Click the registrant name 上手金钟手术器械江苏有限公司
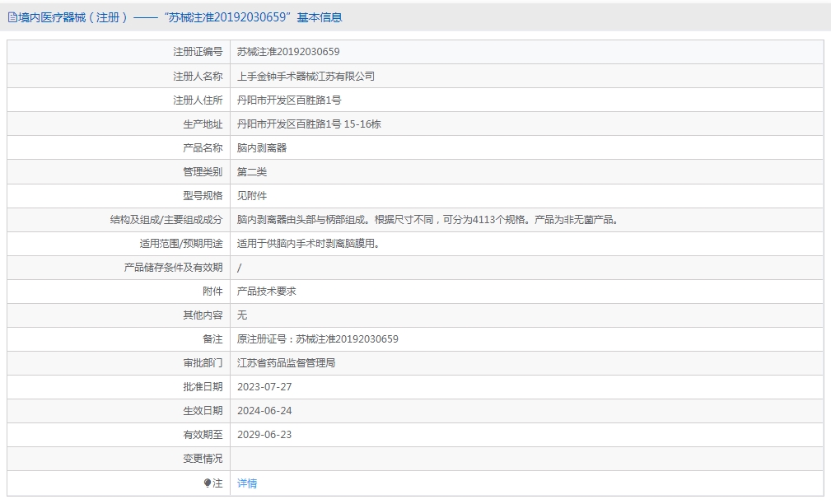 [306, 76]
